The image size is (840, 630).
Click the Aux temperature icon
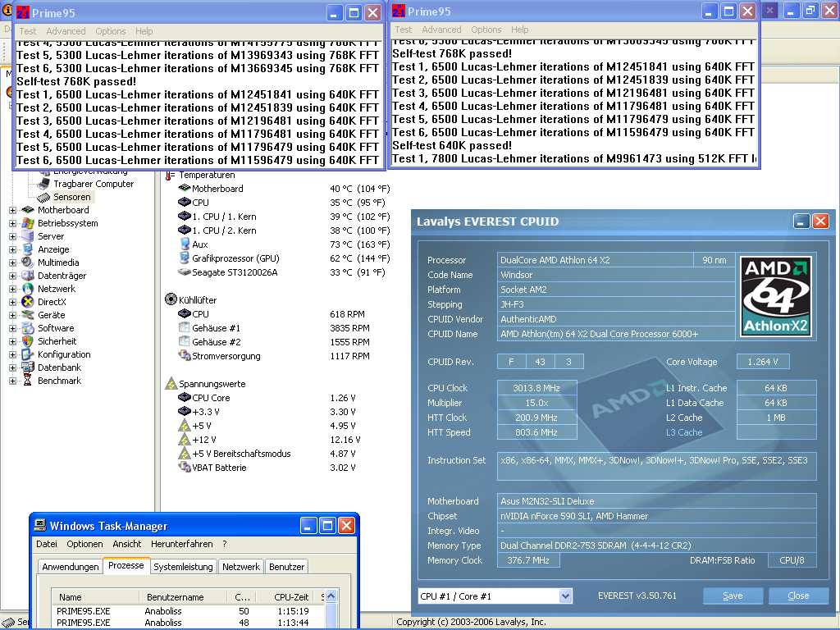click(x=185, y=244)
